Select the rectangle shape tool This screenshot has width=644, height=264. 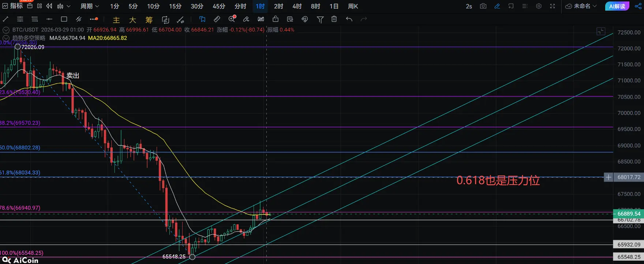tap(64, 19)
